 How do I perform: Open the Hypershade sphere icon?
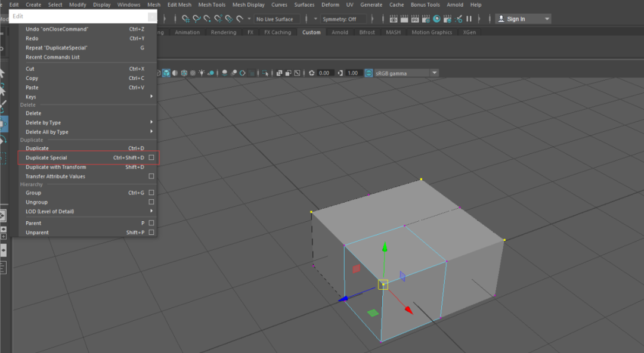[x=436, y=19]
